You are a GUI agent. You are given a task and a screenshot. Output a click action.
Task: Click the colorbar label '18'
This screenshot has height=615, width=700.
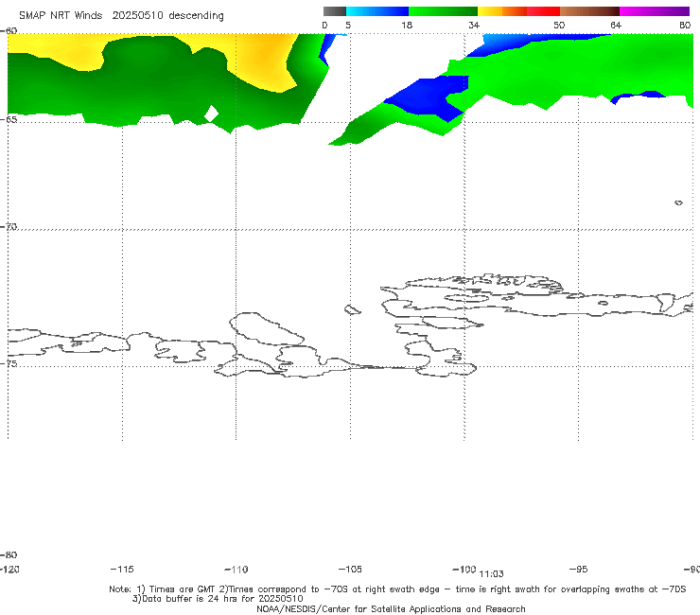coord(407,26)
